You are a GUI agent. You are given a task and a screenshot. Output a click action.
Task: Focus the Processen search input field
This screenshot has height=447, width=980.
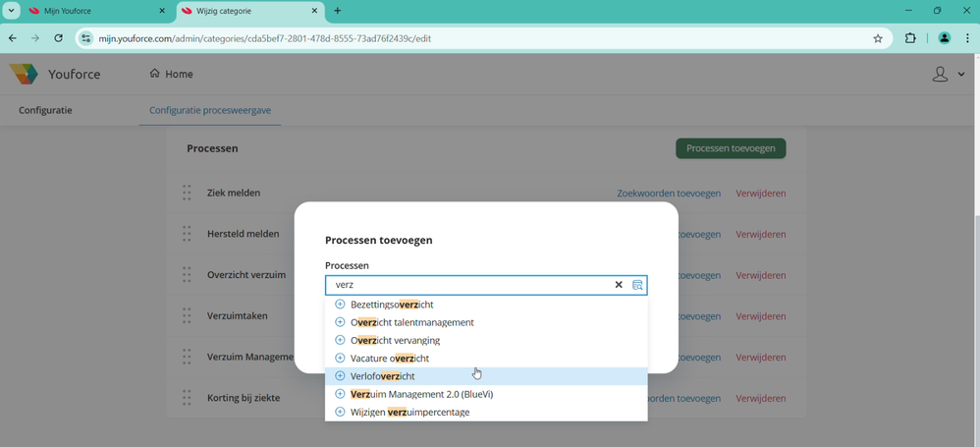pyautogui.click(x=471, y=285)
